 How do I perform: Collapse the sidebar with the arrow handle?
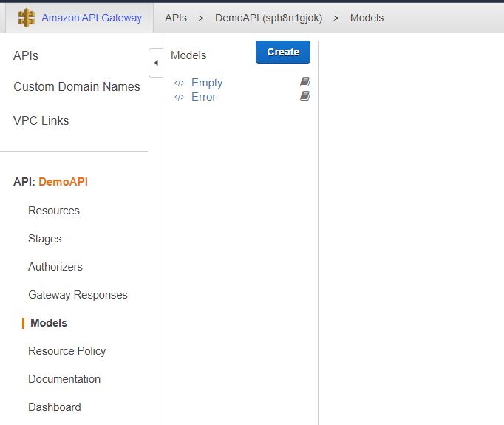[156, 63]
